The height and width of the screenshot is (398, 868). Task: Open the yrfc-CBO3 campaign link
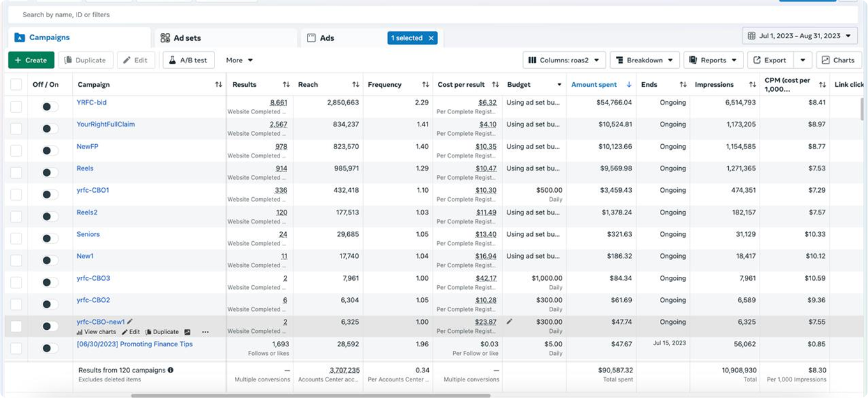pos(93,278)
